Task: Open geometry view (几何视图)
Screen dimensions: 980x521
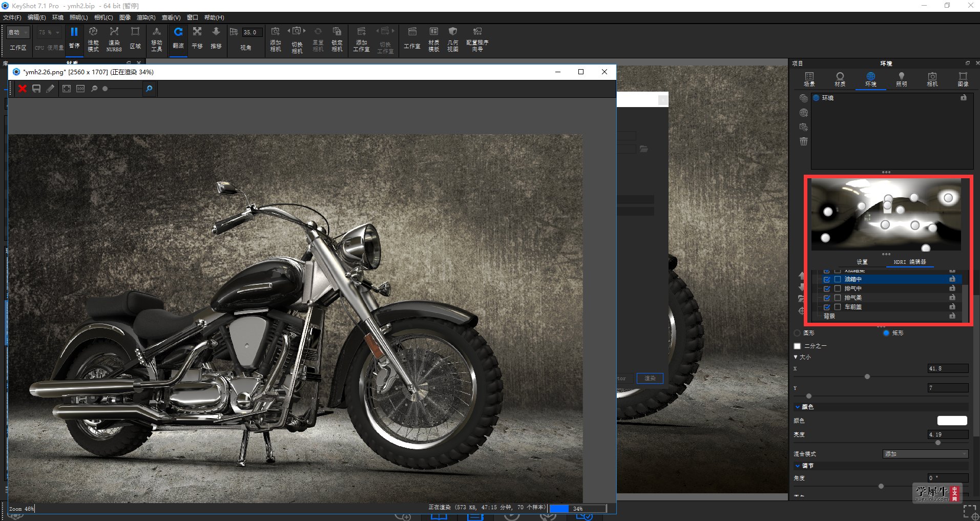Action: (453, 39)
